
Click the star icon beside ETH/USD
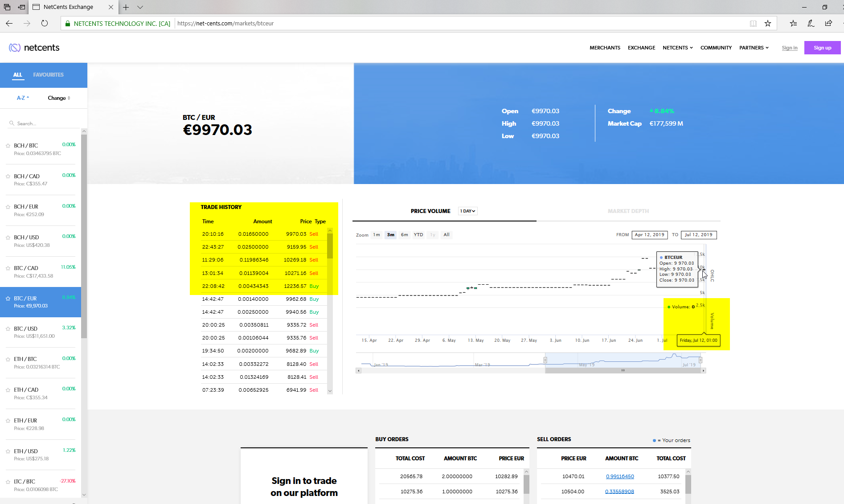click(8, 451)
